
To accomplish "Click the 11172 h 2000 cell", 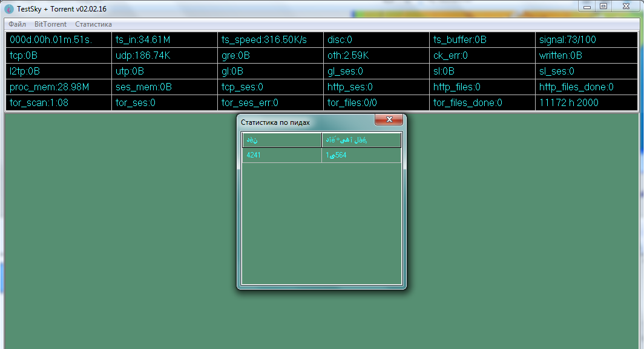I will pyautogui.click(x=586, y=103).
